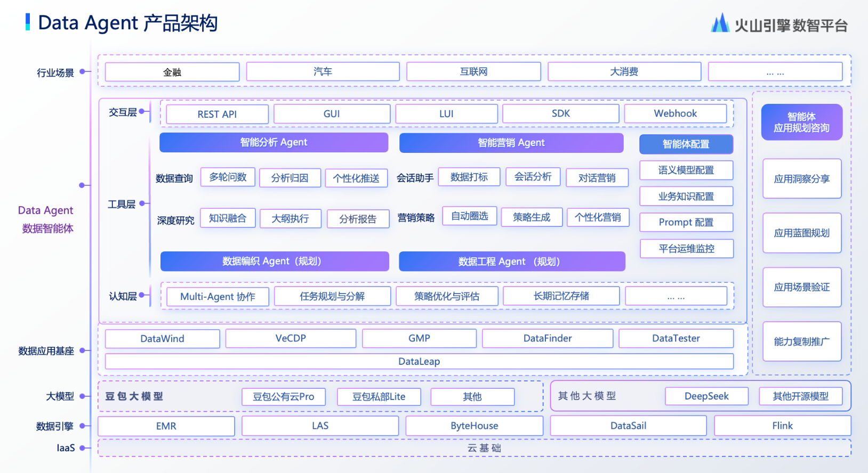
Task: Click the 个性化营销 box
Action: 598,217
